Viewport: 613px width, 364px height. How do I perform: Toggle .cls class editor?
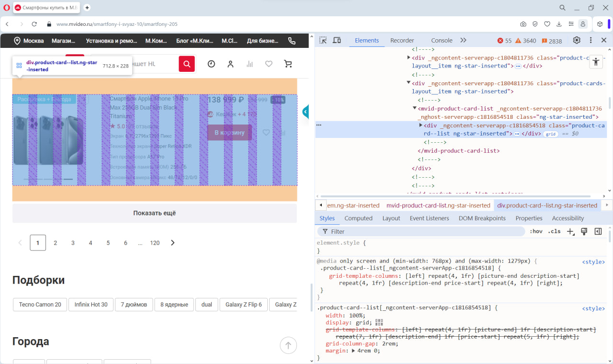(554, 231)
